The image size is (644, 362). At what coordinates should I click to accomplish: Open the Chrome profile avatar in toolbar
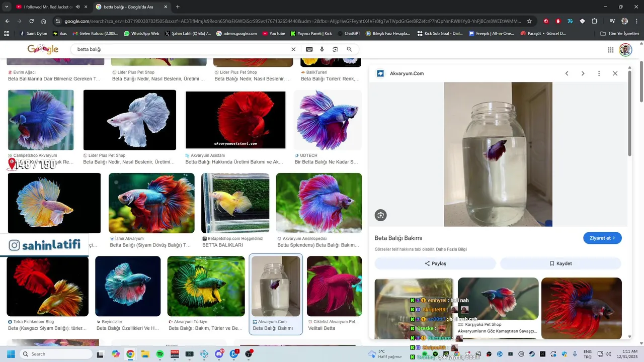point(624,21)
